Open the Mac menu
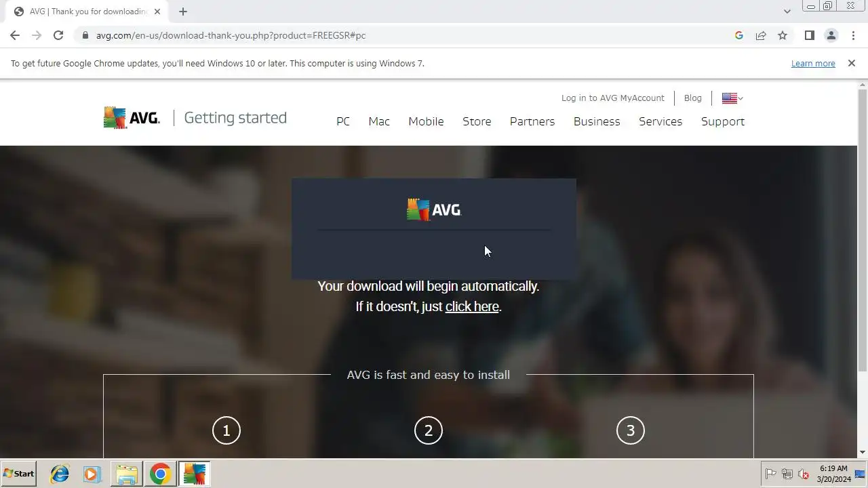This screenshot has height=488, width=868. tap(379, 121)
